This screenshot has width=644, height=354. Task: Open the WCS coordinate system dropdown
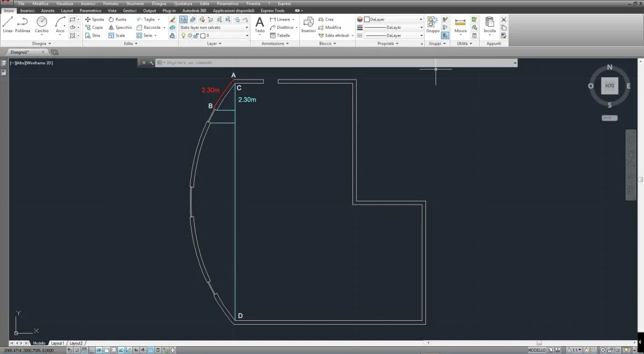coord(610,118)
